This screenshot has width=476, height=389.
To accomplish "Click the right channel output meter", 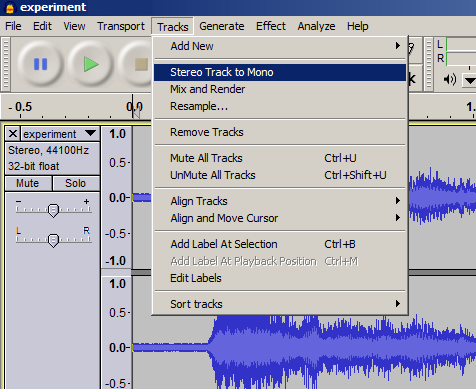I will (461, 59).
